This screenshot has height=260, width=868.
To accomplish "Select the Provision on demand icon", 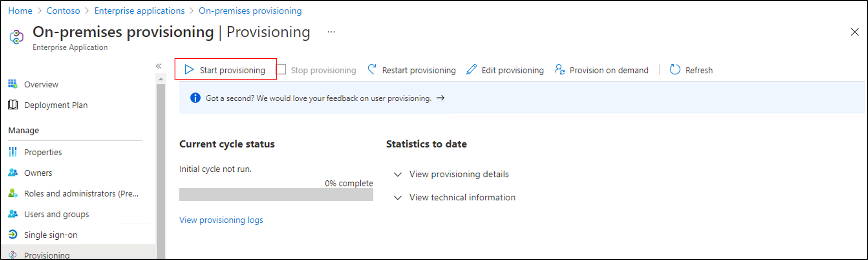I will pos(560,69).
